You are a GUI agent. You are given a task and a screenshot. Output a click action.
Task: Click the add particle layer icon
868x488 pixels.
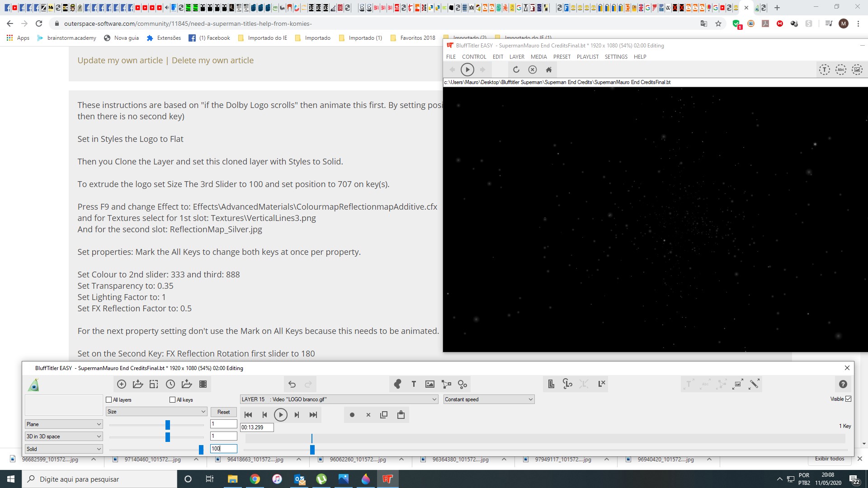pyautogui.click(x=462, y=384)
